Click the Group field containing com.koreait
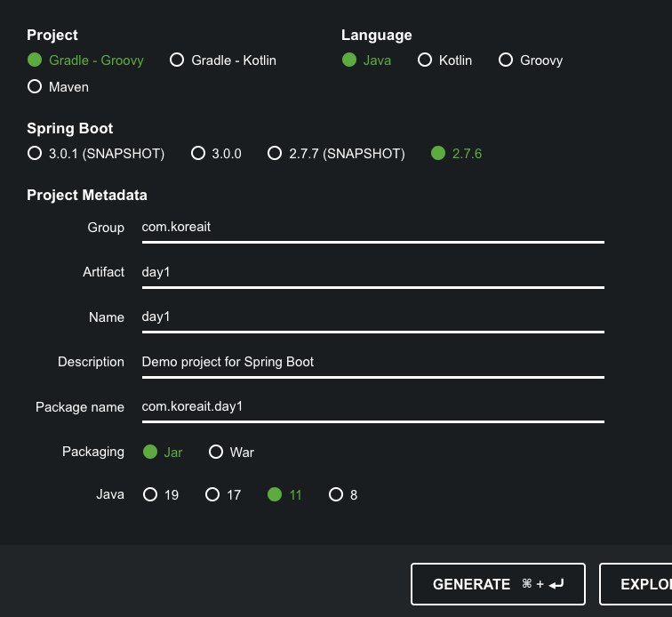Viewport: 672px width, 617px height. click(372, 228)
